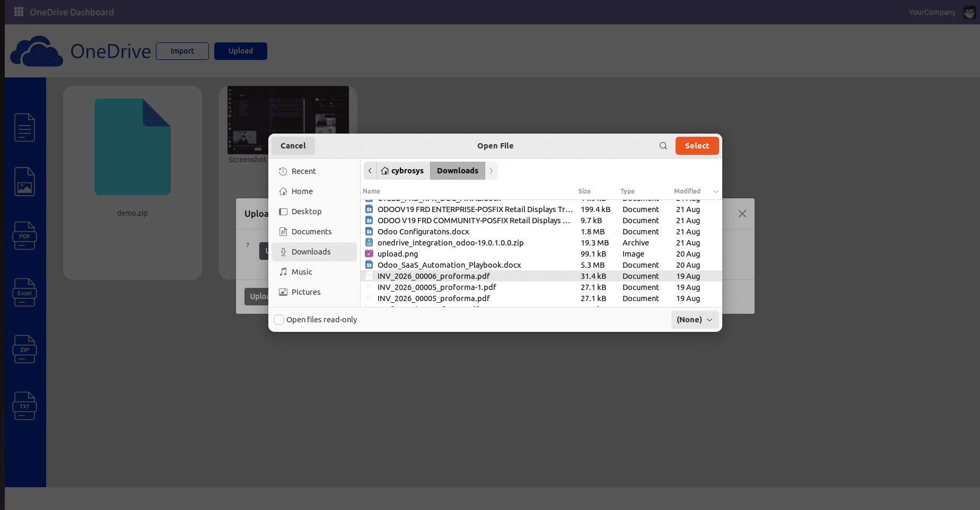Click the Music note icon in places sidebar
980x510 pixels.
[283, 272]
